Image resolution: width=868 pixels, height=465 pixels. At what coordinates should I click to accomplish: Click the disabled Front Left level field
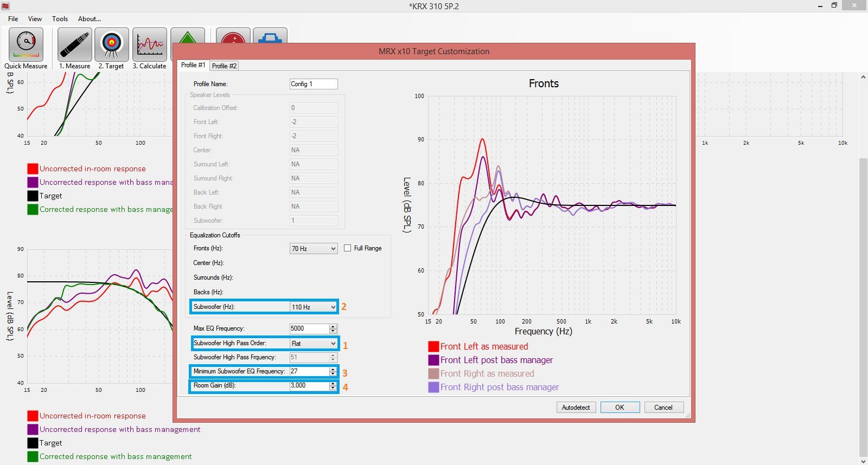(314, 122)
